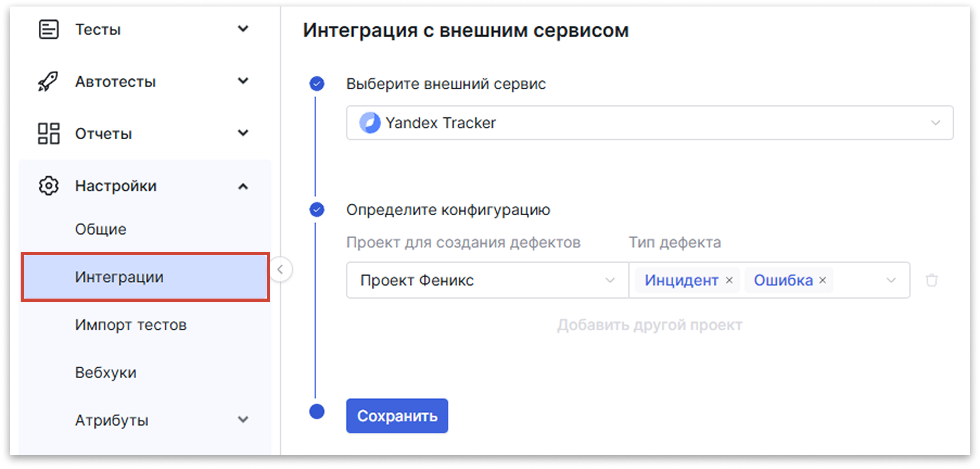Click the Настройки gear icon
Image resolution: width=980 pixels, height=469 pixels.
48,186
